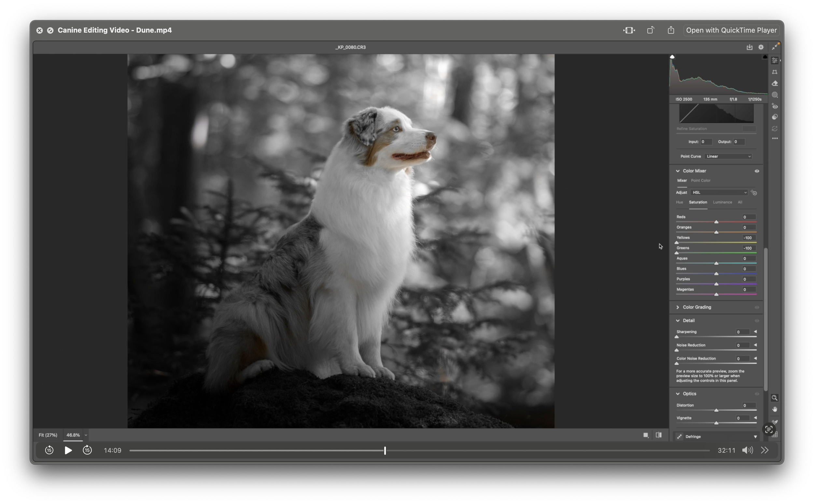Screen dimensions: 814x504
Task: Expand the Color Grading section
Action: pyautogui.click(x=678, y=307)
